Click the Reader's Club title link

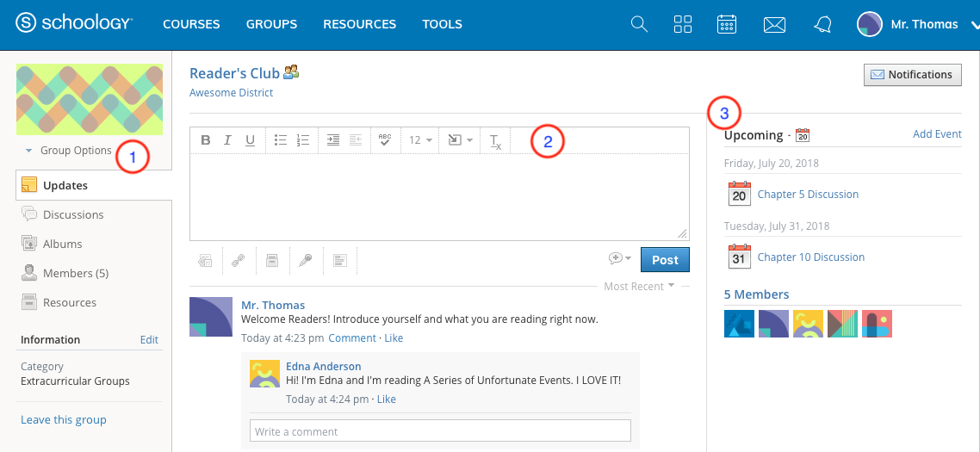tap(234, 73)
